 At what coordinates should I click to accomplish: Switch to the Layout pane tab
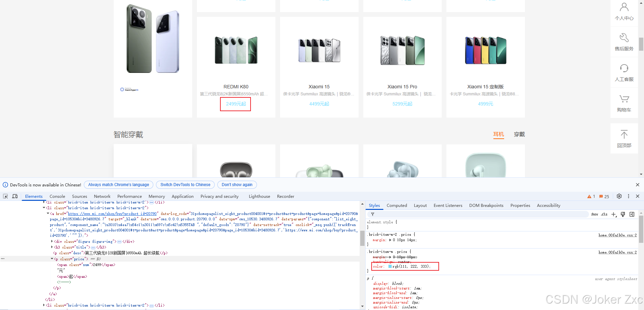point(420,206)
